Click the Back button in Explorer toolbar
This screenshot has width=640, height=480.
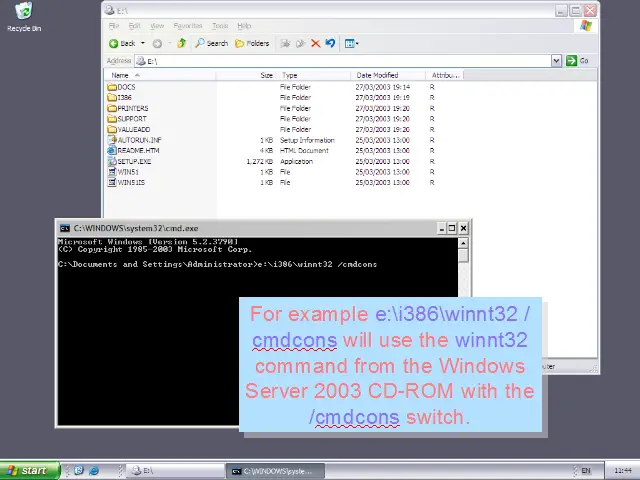tap(122, 43)
